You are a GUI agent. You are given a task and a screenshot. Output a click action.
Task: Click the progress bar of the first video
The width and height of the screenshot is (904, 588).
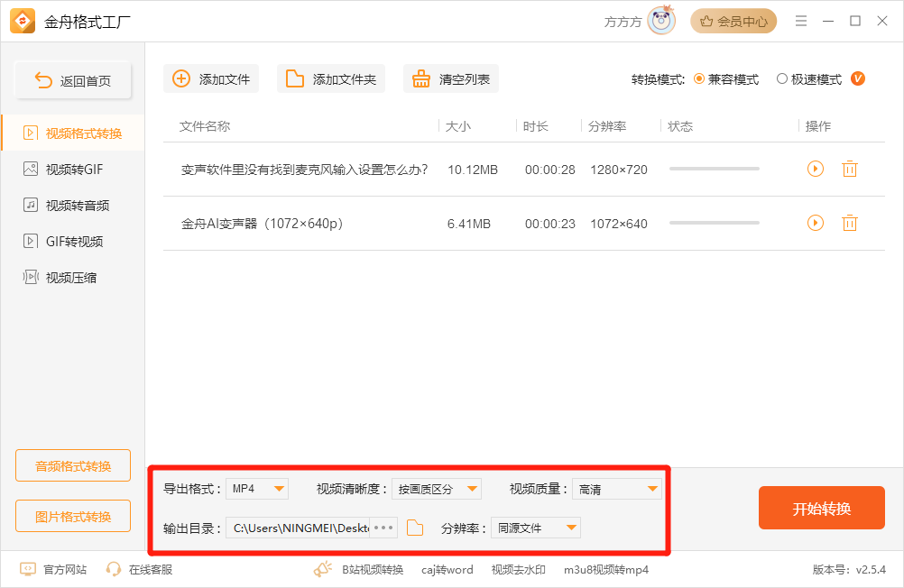pyautogui.click(x=714, y=169)
